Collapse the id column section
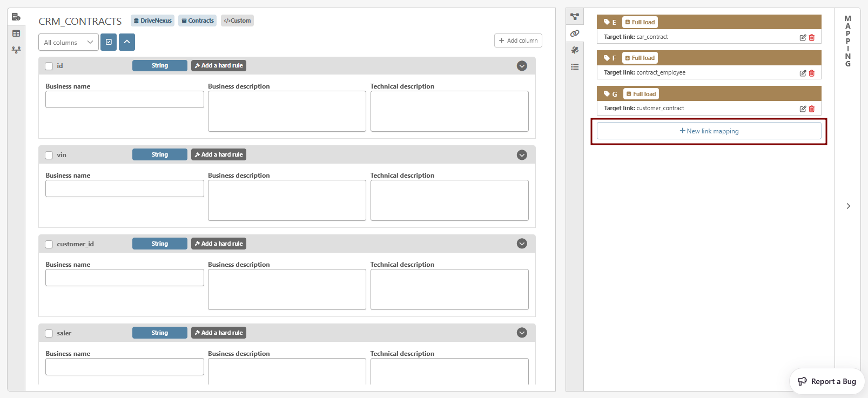This screenshot has width=868, height=398. click(522, 66)
